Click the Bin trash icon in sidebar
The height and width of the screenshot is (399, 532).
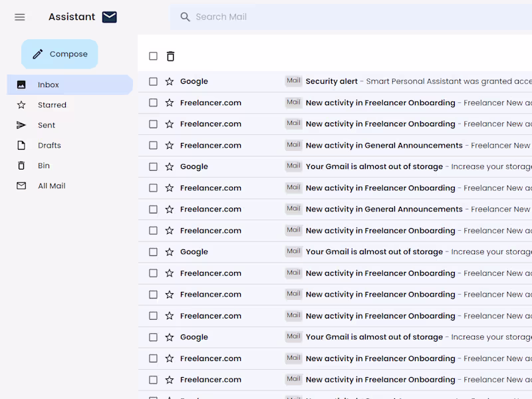click(21, 166)
